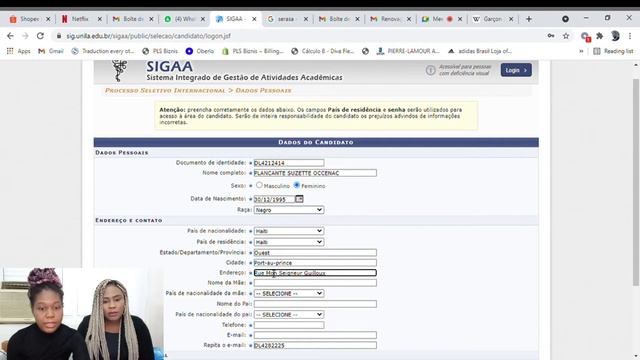
Task: Click the accessibility info icon
Action: click(430, 70)
